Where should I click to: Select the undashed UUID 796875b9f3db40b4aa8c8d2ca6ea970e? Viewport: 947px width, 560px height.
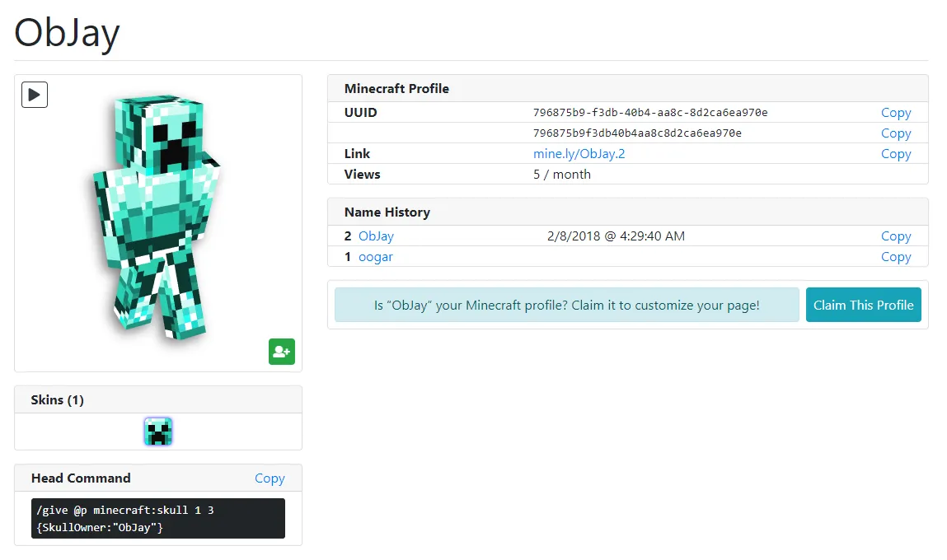pos(637,133)
